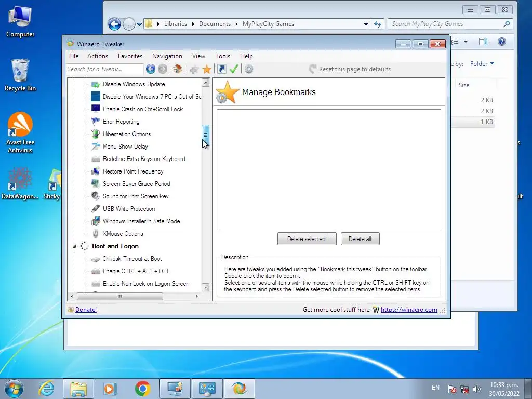
Task: Focus the Search for a tweak field
Action: coord(104,69)
